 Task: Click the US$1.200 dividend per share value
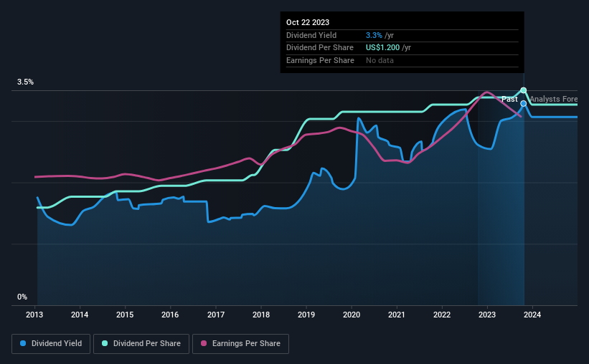[x=383, y=48]
